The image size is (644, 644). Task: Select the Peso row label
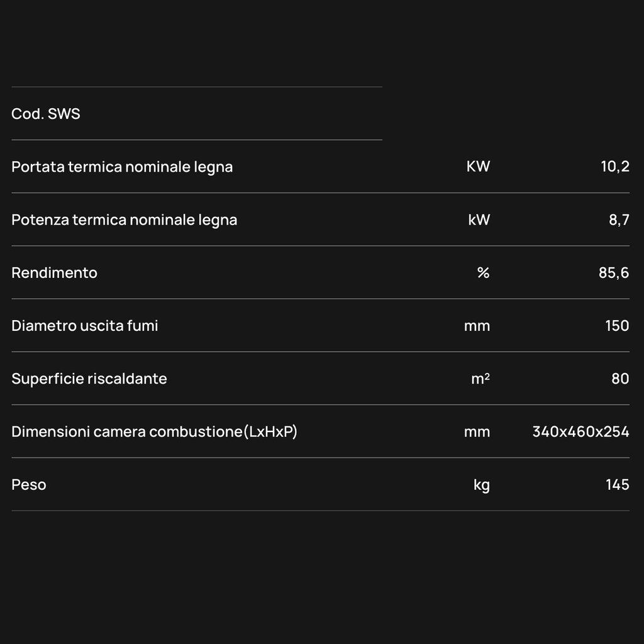click(29, 485)
